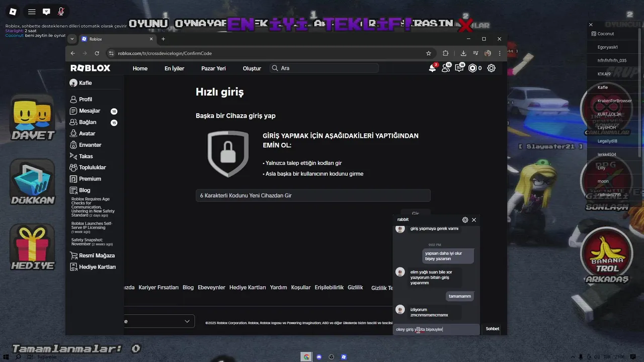644x362 pixels.
Task: Select KrakenTorBrowser in player list
Action: 614,101
